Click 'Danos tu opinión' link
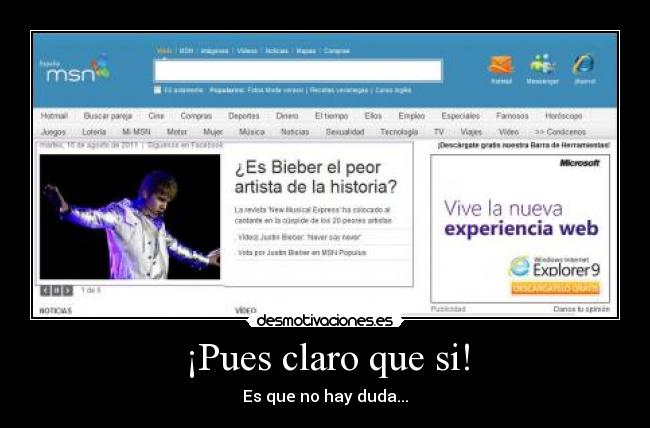The image size is (650, 428). pos(581,309)
